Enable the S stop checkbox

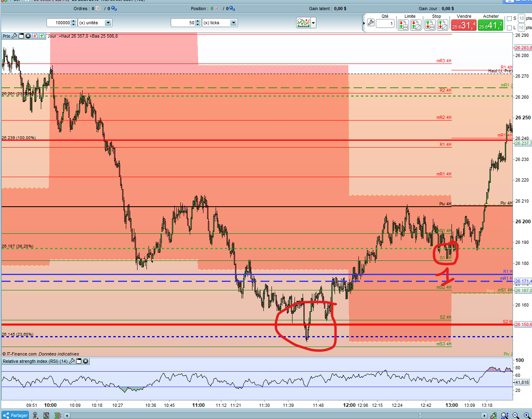pyautogui.click(x=509, y=19)
